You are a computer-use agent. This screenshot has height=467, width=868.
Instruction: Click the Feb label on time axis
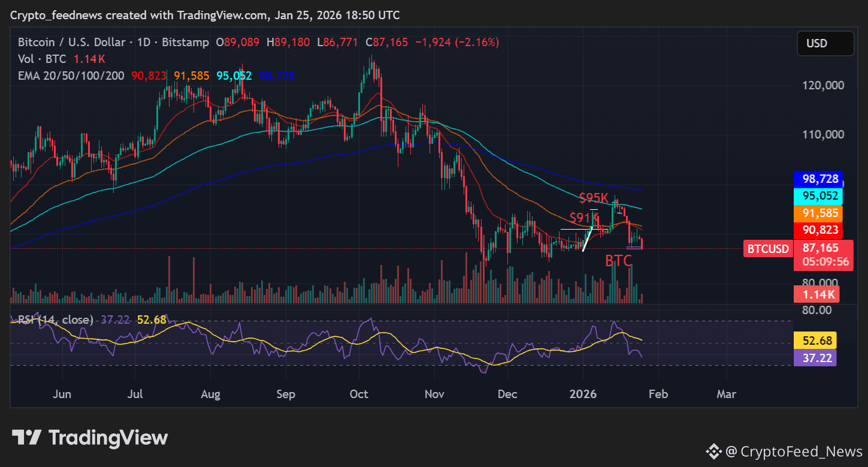(658, 394)
